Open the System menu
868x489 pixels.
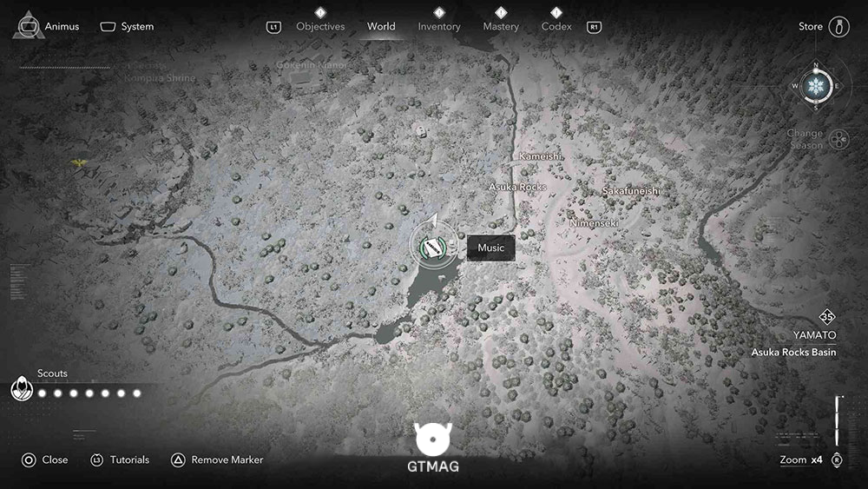(127, 27)
